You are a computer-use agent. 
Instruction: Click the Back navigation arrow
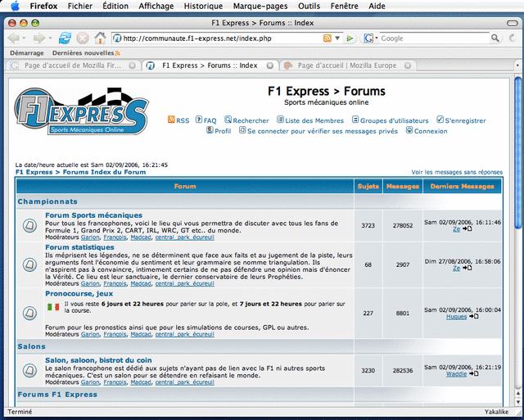click(x=13, y=38)
